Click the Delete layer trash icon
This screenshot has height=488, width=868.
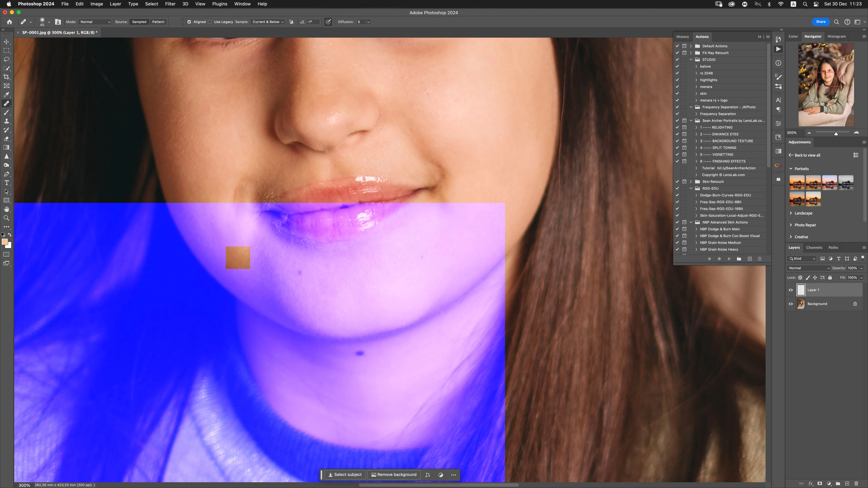(856, 483)
